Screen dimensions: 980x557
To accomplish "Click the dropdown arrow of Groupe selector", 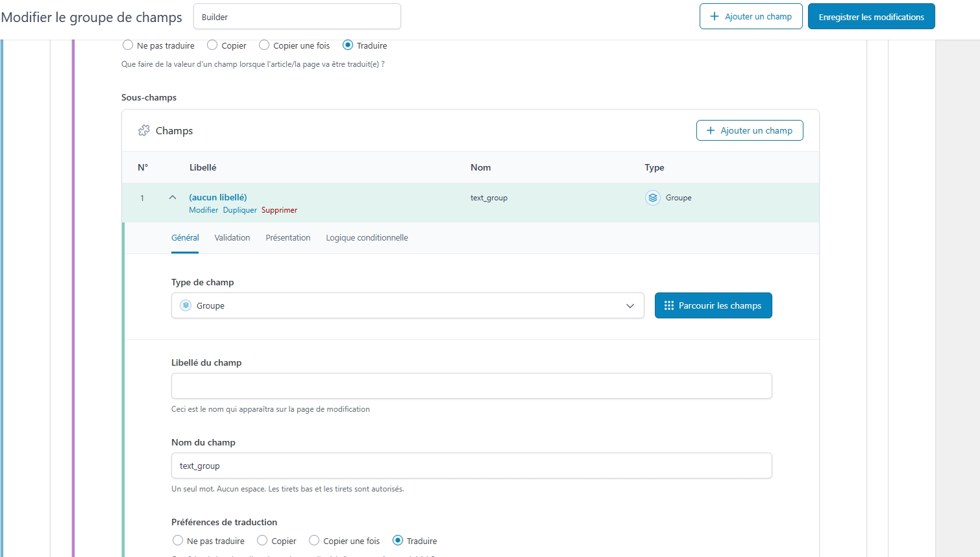I will (630, 306).
